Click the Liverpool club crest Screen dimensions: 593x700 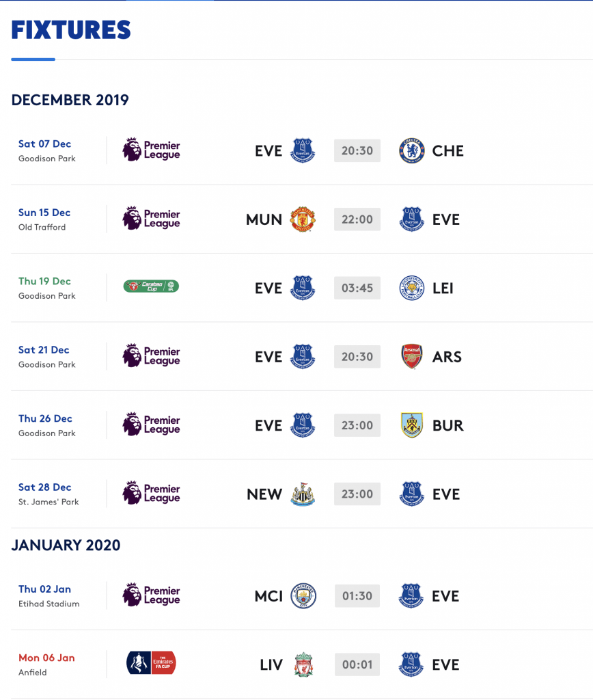[x=304, y=664]
